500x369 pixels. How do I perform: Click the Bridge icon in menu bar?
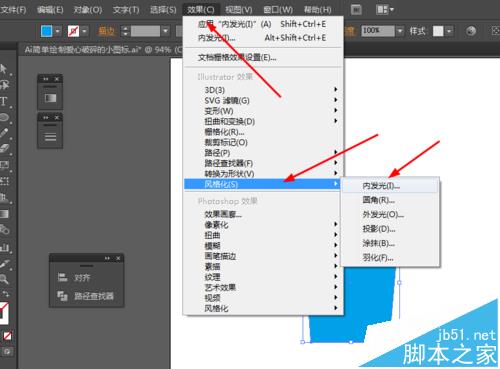click(x=356, y=10)
